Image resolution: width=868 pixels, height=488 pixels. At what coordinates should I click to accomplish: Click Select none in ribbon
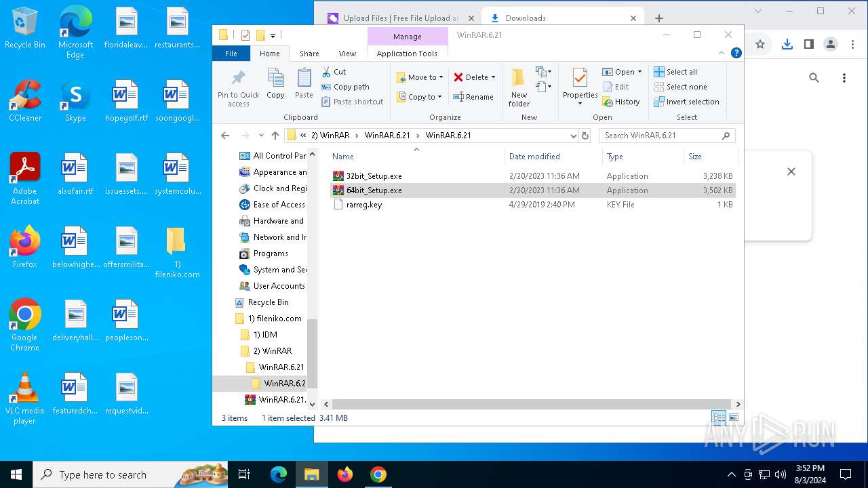click(680, 87)
